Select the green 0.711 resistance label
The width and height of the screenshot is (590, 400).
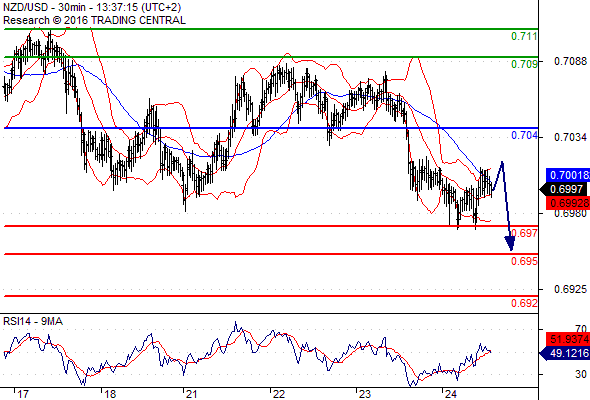524,36
